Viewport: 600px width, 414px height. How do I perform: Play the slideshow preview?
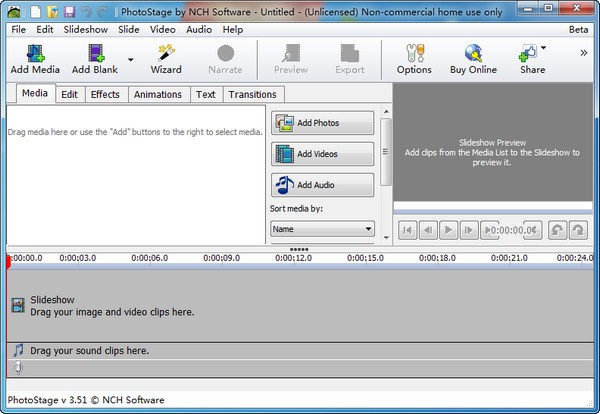click(448, 230)
